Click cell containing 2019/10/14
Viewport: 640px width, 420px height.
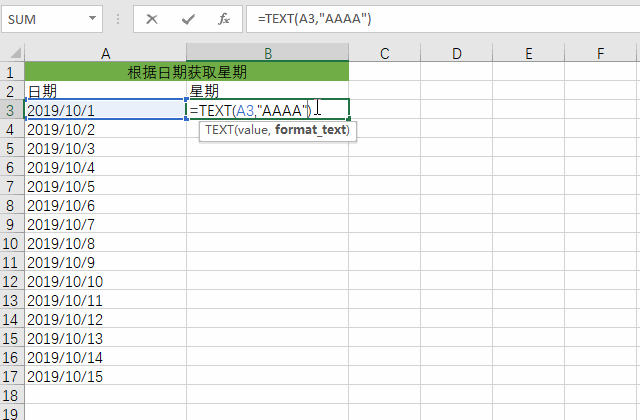coord(105,358)
